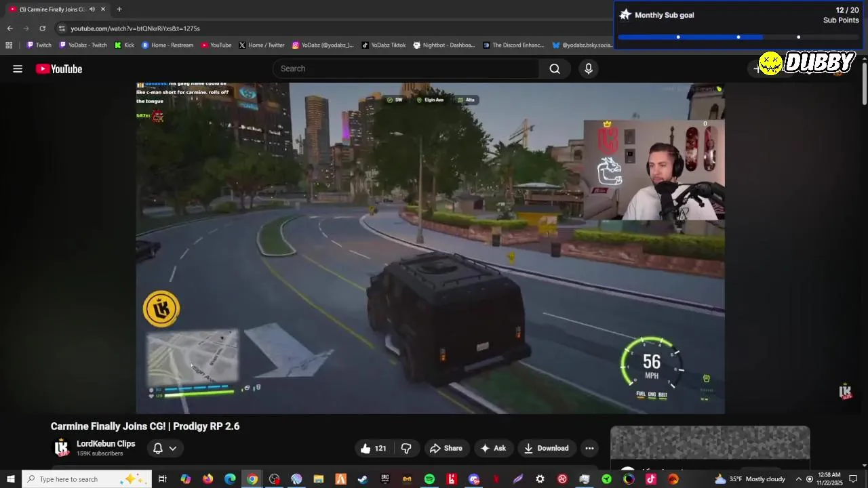Open the yodabz.bsky.social bookmark
This screenshot has height=488, width=868.
click(583, 45)
